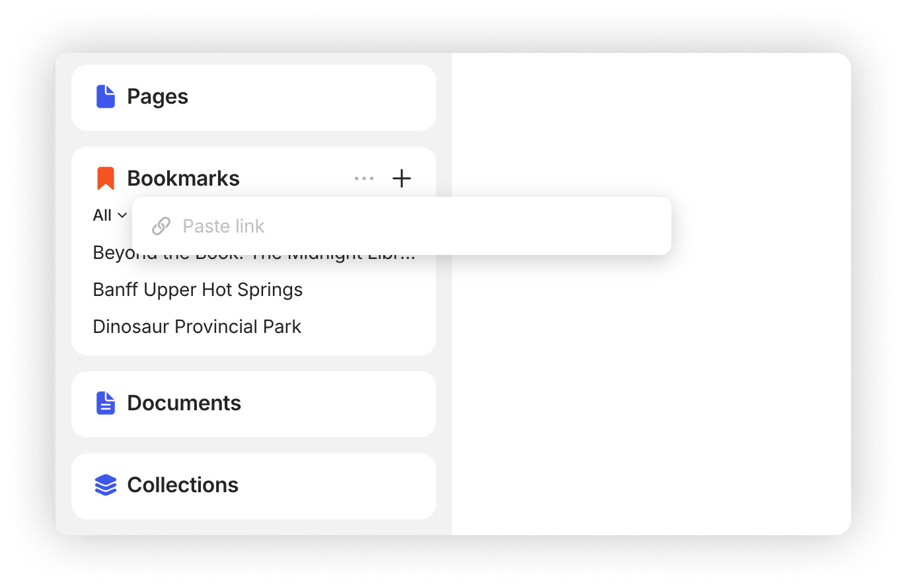Click the blue Pages file icon
This screenshot has height=588, width=904.
(x=106, y=96)
